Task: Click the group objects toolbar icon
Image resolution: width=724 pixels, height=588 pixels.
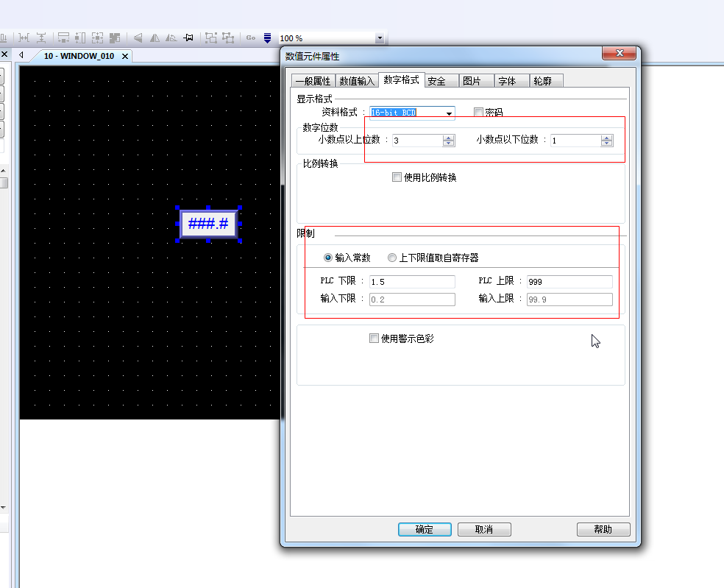Action: pyautogui.click(x=211, y=38)
